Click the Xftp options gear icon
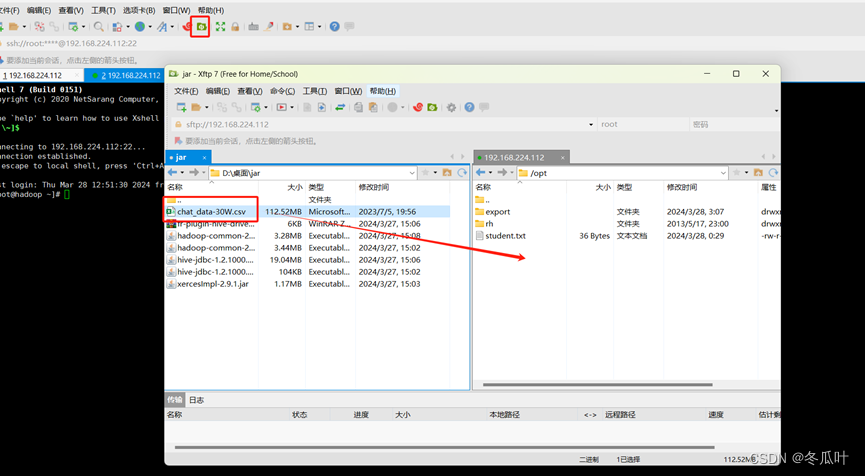 [x=451, y=108]
